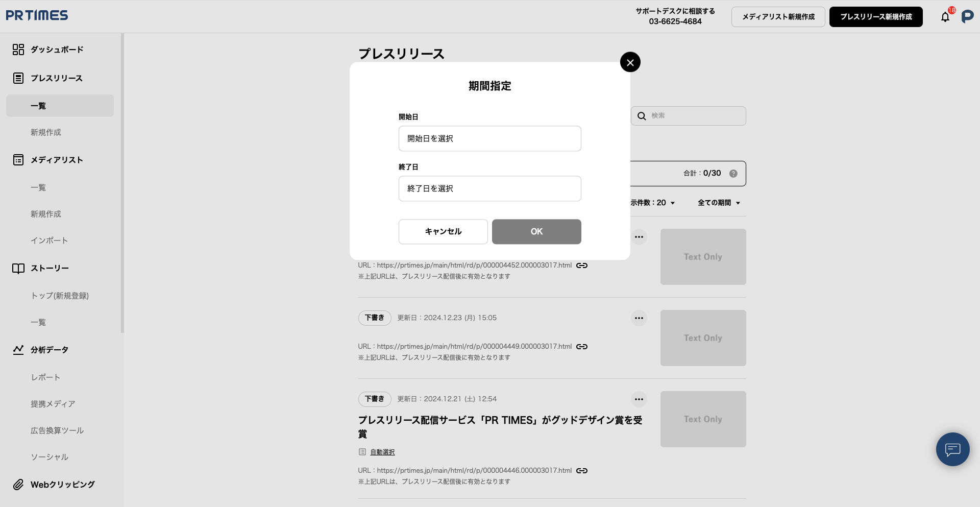Click the ストーリー book icon
The width and height of the screenshot is (980, 507).
pos(18,268)
